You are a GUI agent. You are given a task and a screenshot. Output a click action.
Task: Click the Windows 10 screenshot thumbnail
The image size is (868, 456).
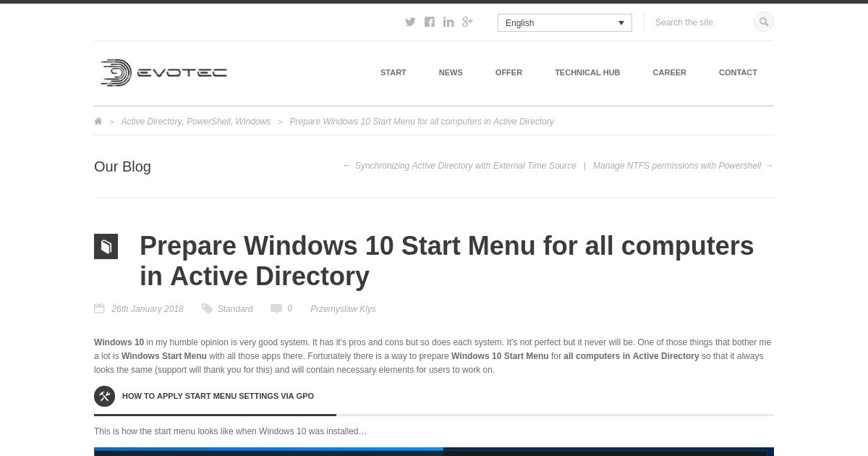[x=434, y=452]
